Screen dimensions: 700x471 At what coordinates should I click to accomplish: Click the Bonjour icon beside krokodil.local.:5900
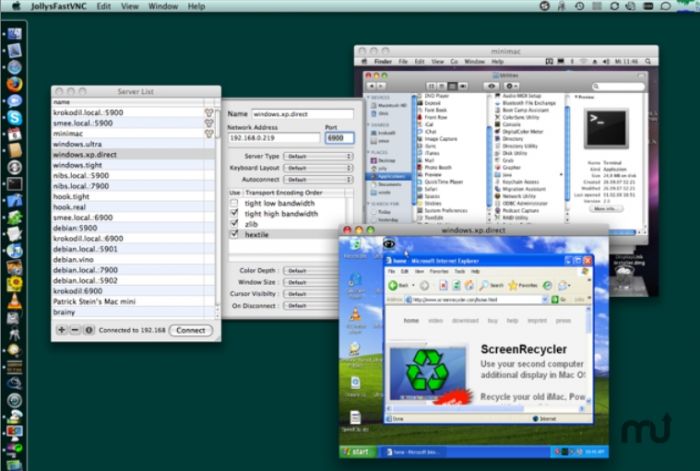(x=208, y=113)
